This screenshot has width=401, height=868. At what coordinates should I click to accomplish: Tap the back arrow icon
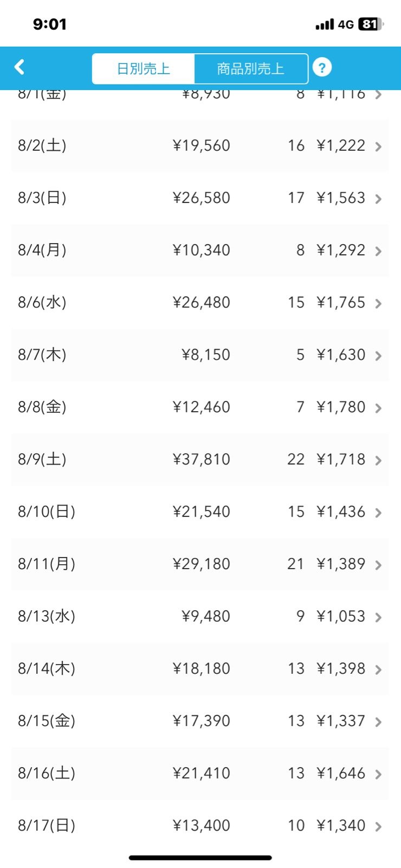click(x=20, y=67)
